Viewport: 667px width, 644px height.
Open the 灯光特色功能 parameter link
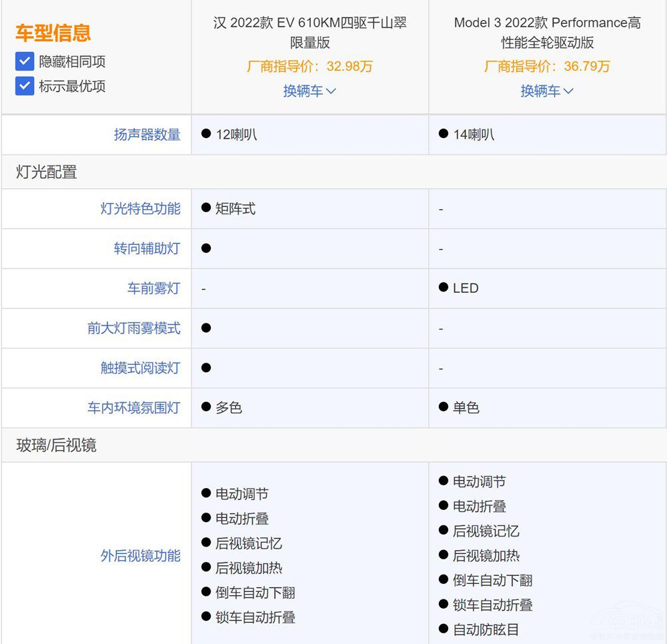tap(140, 209)
